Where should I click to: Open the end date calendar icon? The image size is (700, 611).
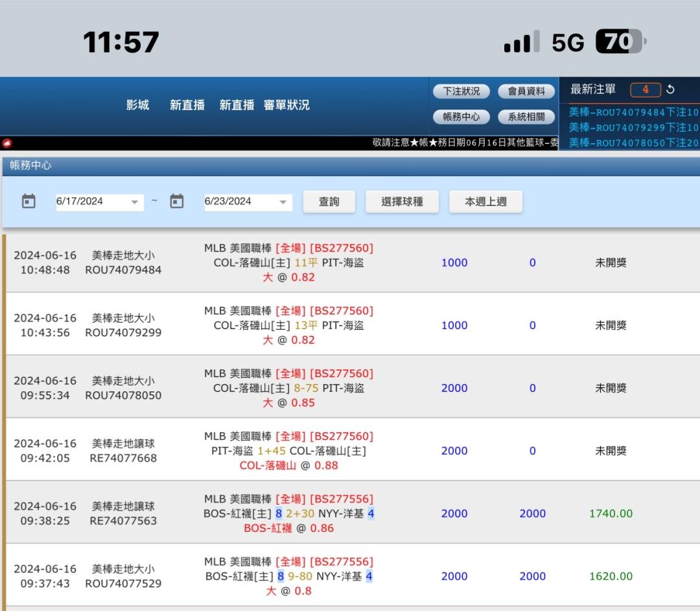(x=177, y=201)
